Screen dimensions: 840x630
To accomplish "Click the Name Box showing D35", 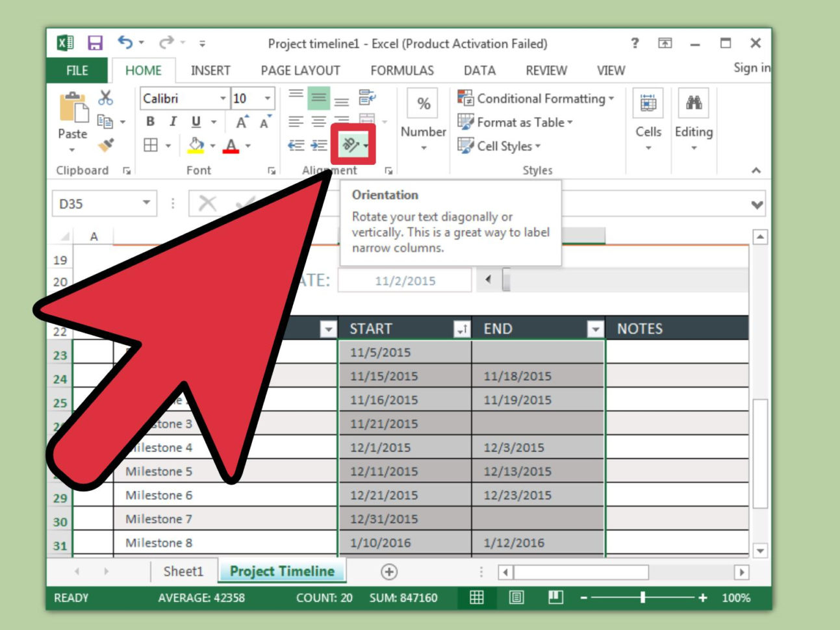I will (x=97, y=203).
